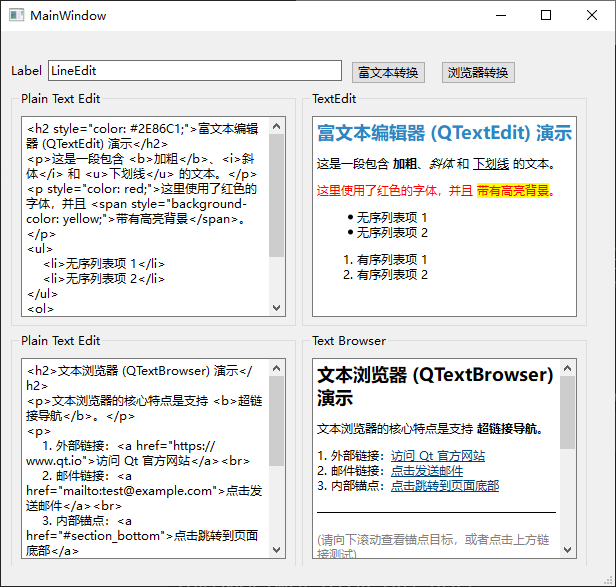The height and width of the screenshot is (587, 616).
Task: Click the window resize grip at bottom corner
Action: 610,581
